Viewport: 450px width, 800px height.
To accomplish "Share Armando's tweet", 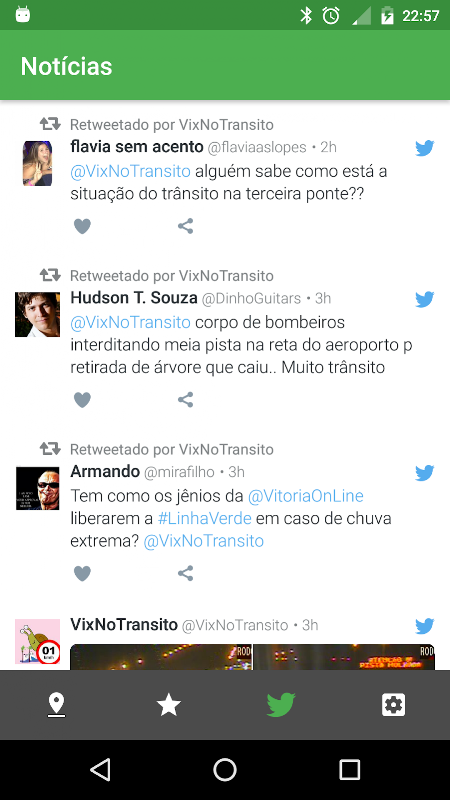I will click(185, 573).
